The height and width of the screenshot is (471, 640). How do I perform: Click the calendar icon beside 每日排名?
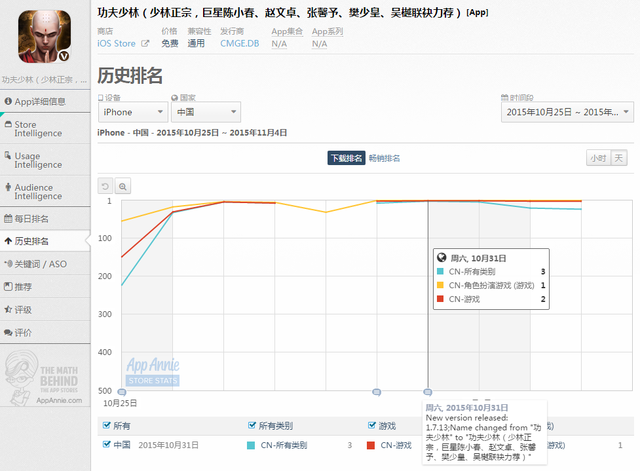point(8,218)
